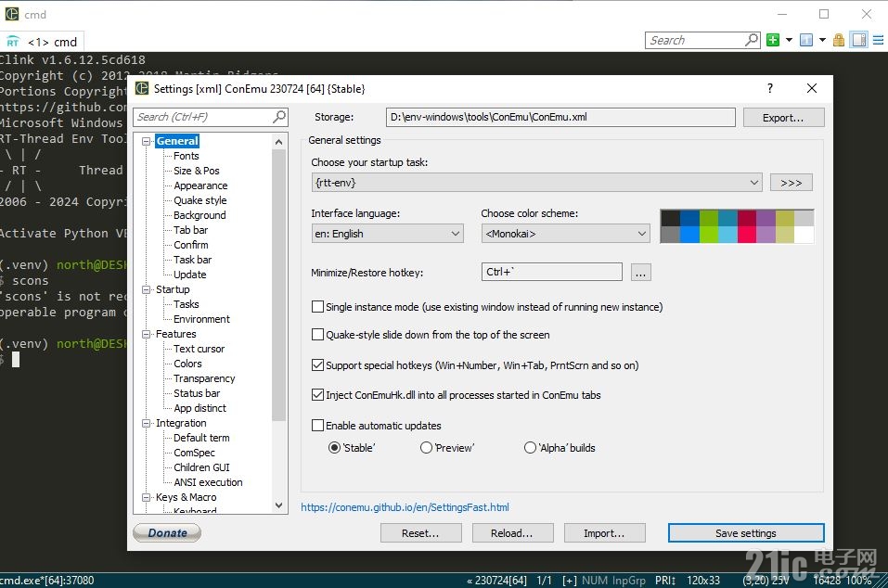This screenshot has height=588, width=888.
Task: Select Default term in the settings tree
Action: [201, 438]
